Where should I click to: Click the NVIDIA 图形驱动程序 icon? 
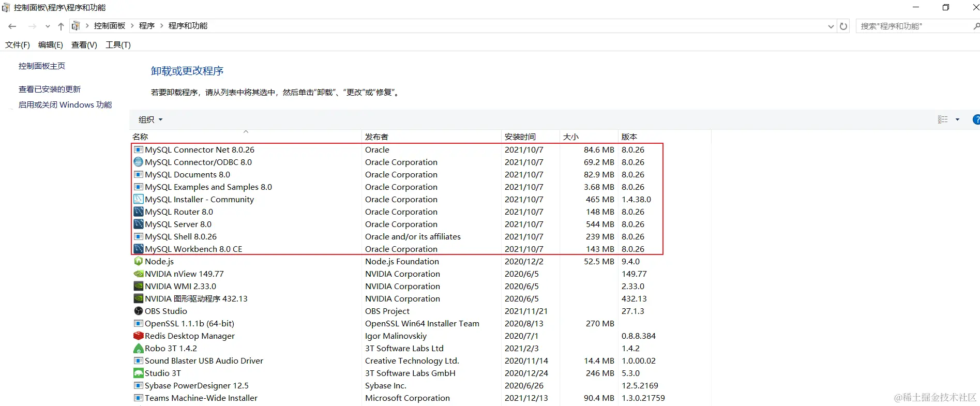(x=139, y=298)
